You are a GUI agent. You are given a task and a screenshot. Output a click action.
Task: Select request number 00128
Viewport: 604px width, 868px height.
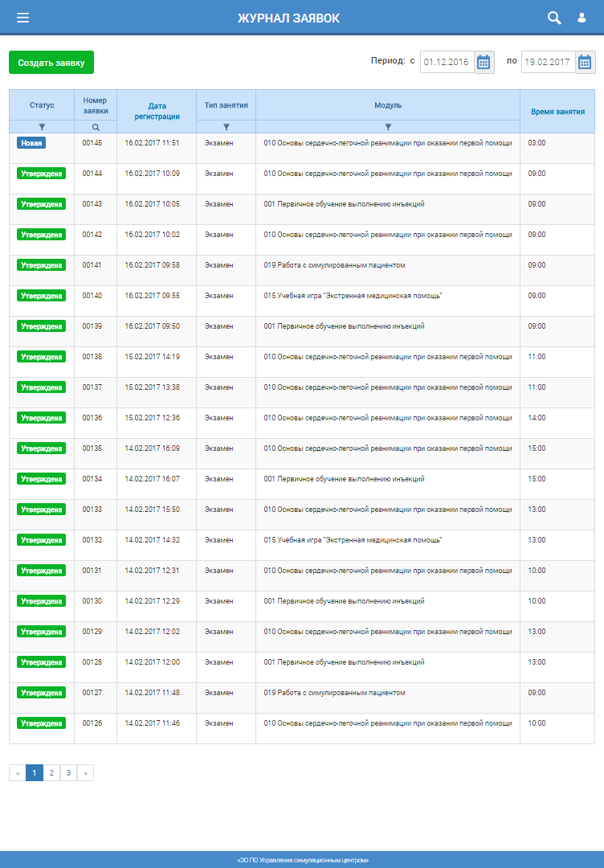pos(92,662)
